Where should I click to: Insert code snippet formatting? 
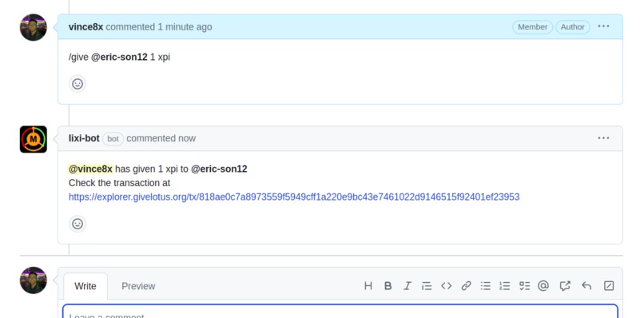click(x=447, y=286)
